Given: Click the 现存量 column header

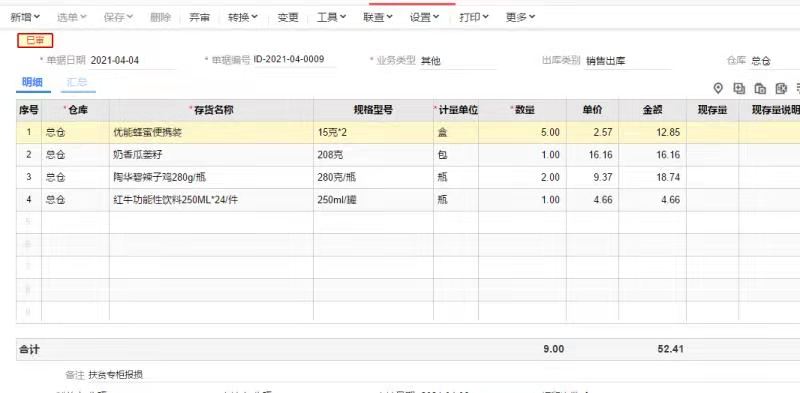Looking at the screenshot, I should point(712,110).
